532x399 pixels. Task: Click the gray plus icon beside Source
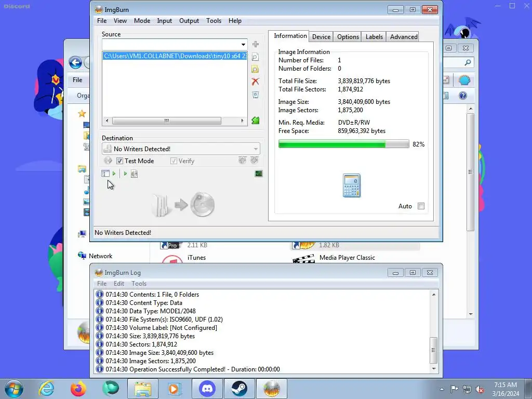(256, 44)
